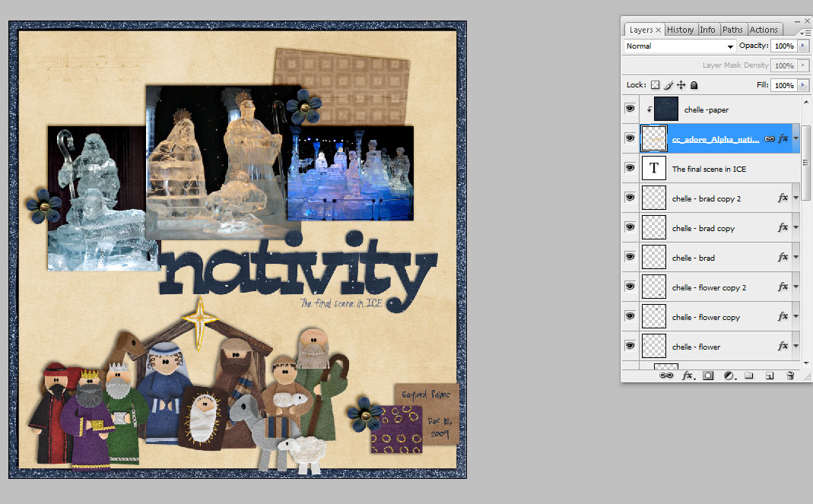Screen dimensions: 813x504
Task: Expand effects of chelle - brad layer
Action: tap(796, 257)
